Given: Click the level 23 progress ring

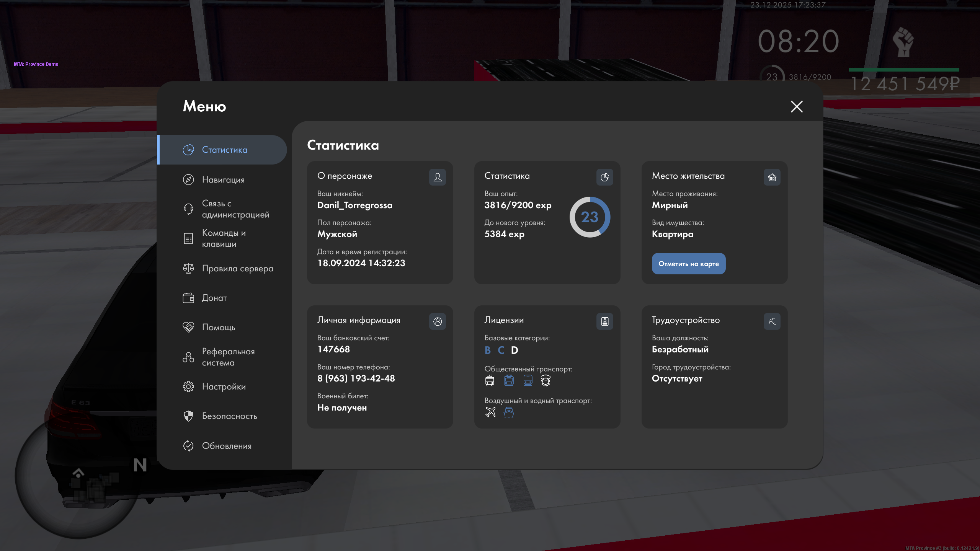Looking at the screenshot, I should (590, 217).
